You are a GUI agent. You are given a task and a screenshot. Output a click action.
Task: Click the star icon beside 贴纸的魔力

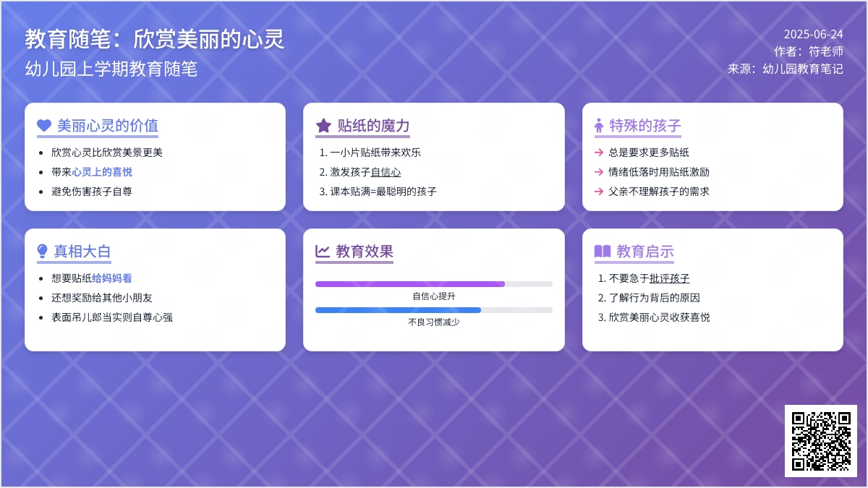point(323,126)
